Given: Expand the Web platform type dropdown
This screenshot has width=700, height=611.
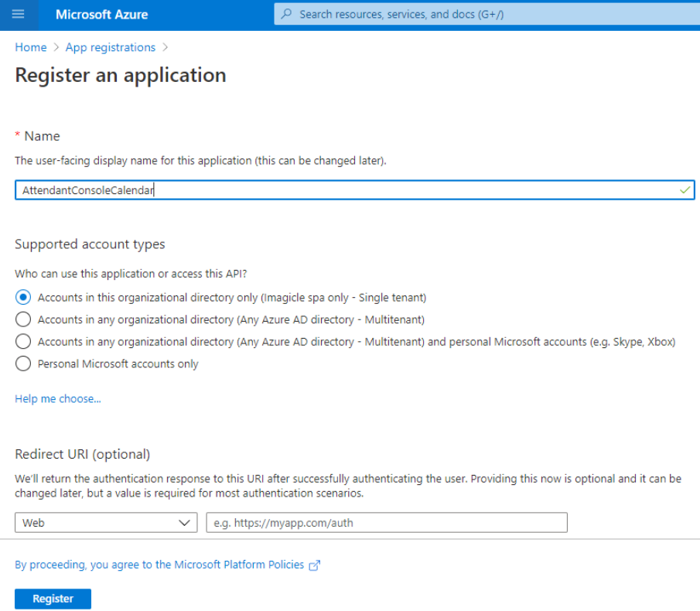Looking at the screenshot, I should [x=106, y=523].
